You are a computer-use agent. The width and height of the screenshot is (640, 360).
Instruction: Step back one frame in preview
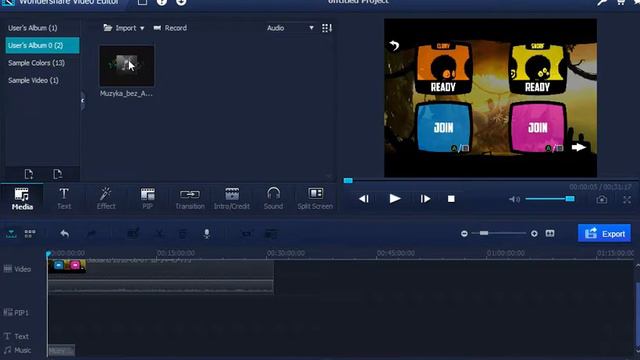(x=364, y=199)
